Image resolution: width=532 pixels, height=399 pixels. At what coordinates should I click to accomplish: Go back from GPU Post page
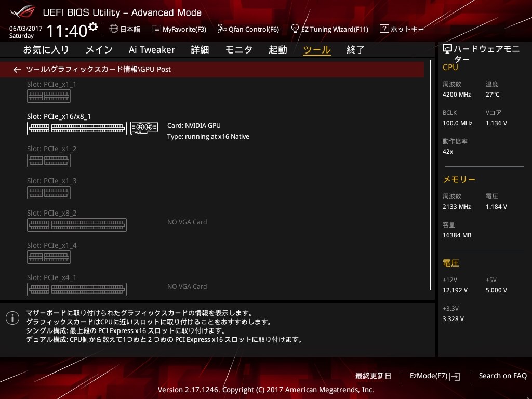point(17,69)
